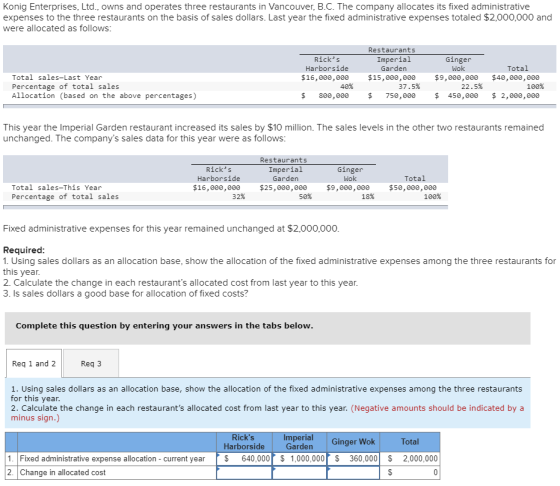Click Rick's Harborside header in answer table
The image size is (560, 486).
click(244, 442)
